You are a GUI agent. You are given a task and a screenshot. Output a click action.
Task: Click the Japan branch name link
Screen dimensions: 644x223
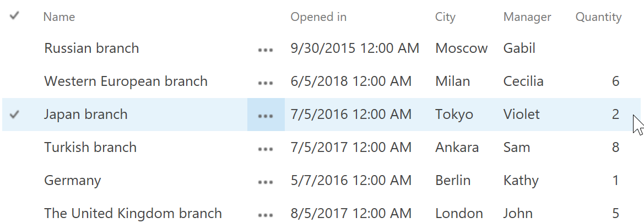[x=86, y=115]
